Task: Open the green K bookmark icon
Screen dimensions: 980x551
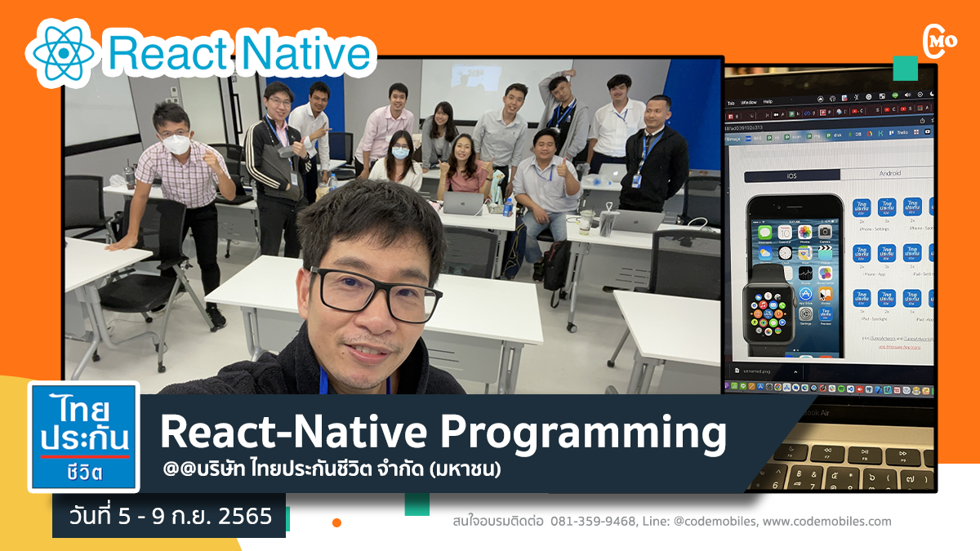Action: pyautogui.click(x=880, y=133)
